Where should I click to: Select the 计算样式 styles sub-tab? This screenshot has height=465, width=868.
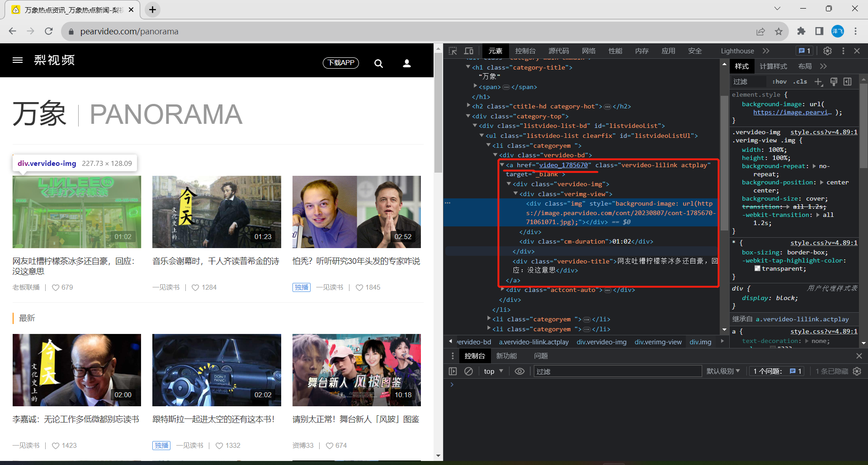[773, 66]
